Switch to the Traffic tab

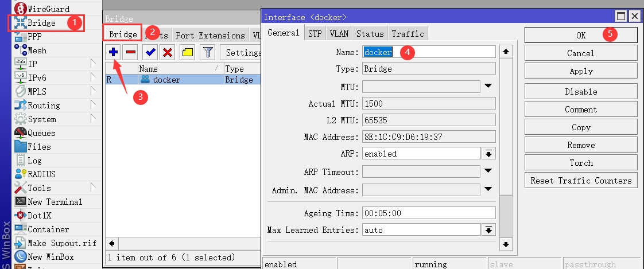pos(408,34)
